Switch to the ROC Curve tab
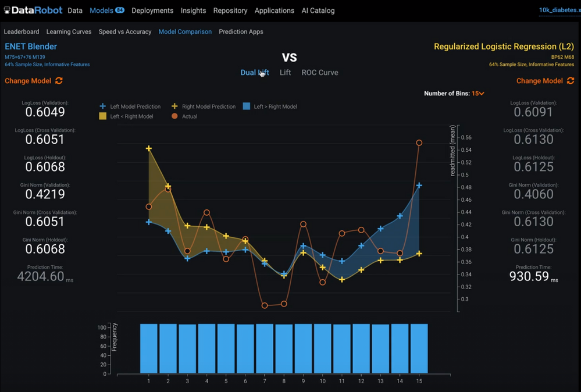The height and width of the screenshot is (392, 581). [x=319, y=73]
